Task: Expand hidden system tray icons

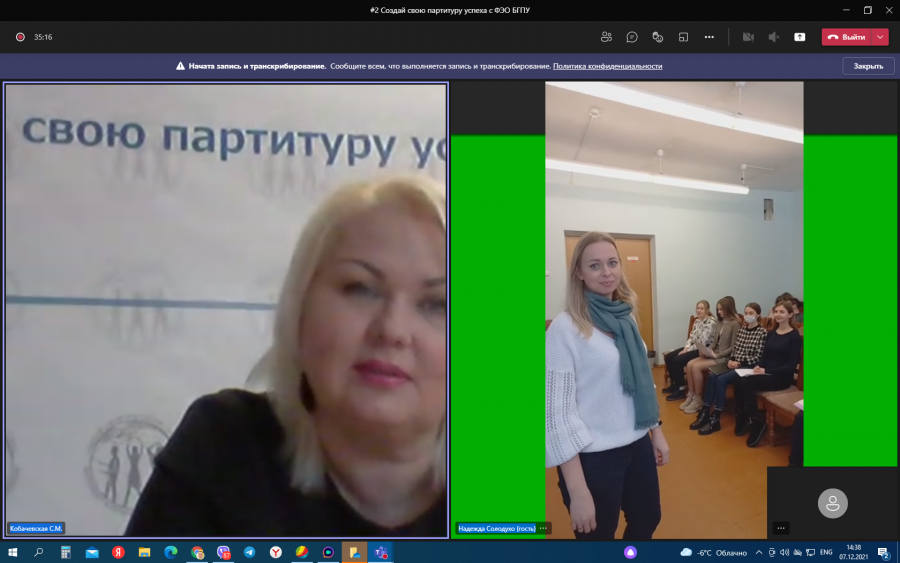Action: click(759, 552)
